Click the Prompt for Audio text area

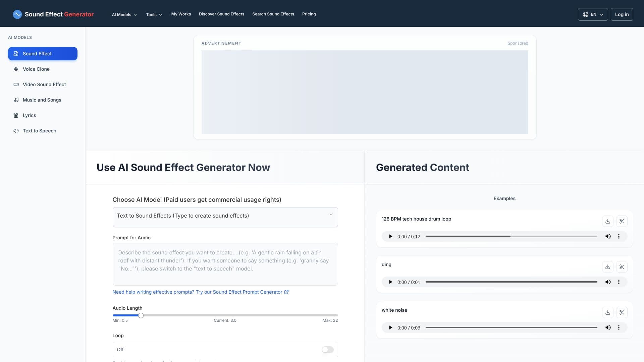pyautogui.click(x=225, y=264)
